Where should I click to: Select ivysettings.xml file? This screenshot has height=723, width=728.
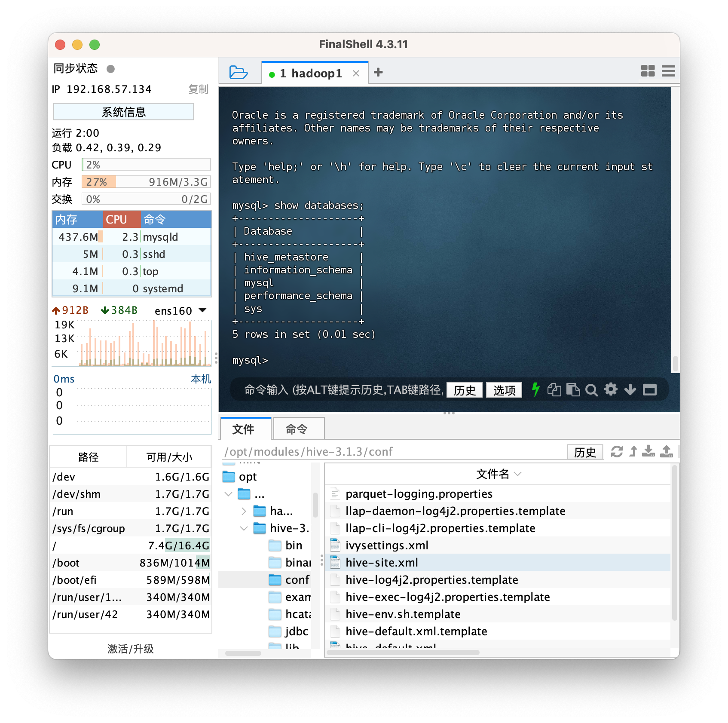pos(498,545)
